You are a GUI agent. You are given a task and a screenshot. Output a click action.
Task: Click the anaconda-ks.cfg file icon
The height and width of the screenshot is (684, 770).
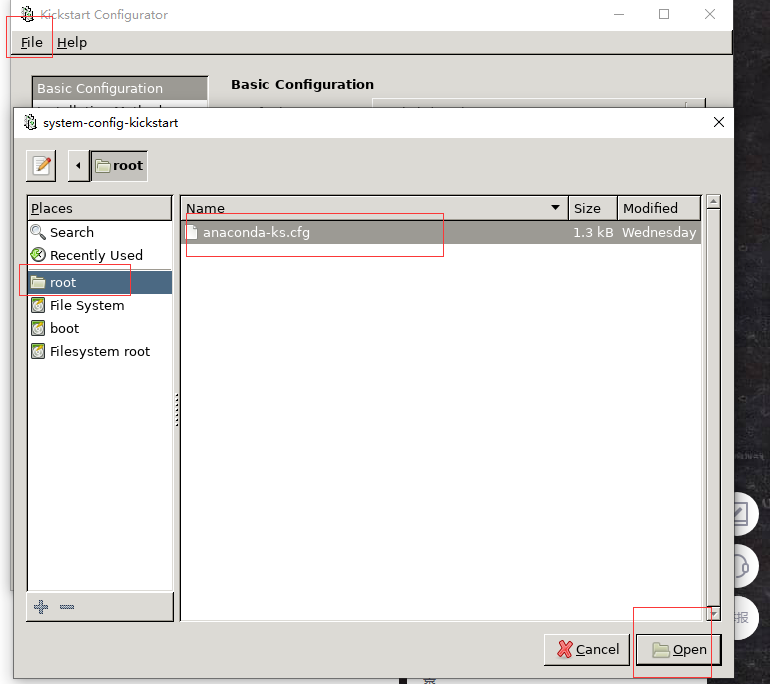click(x=192, y=232)
